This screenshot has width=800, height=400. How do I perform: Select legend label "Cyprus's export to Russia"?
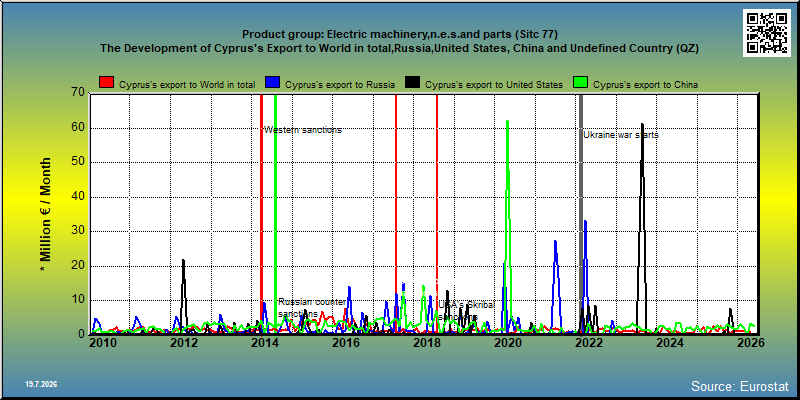(x=340, y=85)
